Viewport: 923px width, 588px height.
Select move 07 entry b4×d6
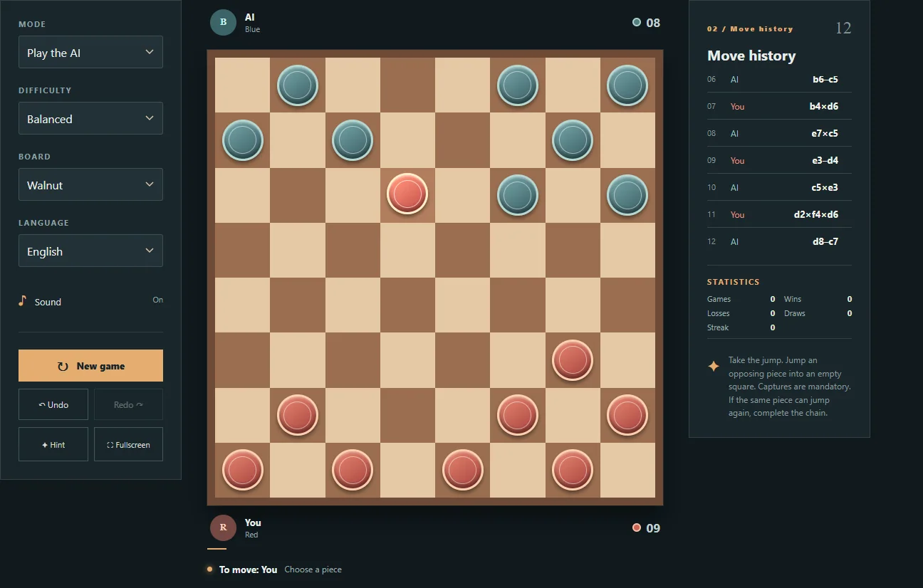coord(779,106)
